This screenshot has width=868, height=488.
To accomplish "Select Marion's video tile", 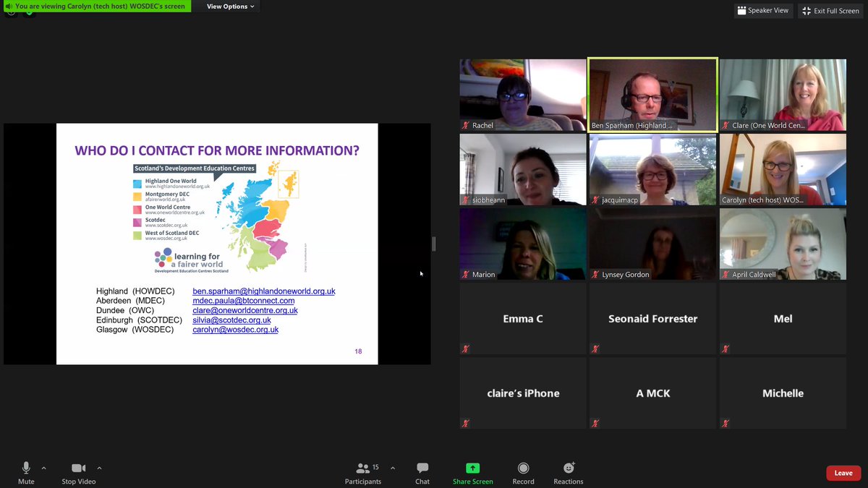I will click(x=523, y=244).
